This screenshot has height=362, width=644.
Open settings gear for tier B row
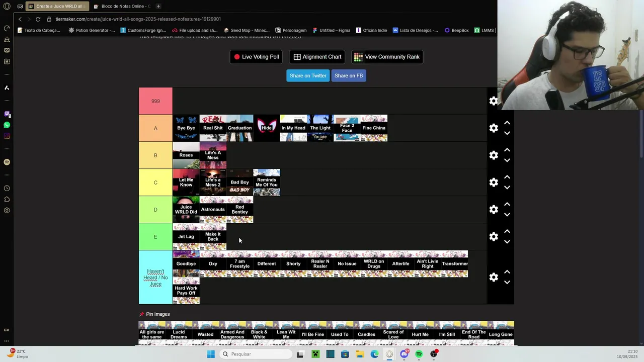coord(494,155)
